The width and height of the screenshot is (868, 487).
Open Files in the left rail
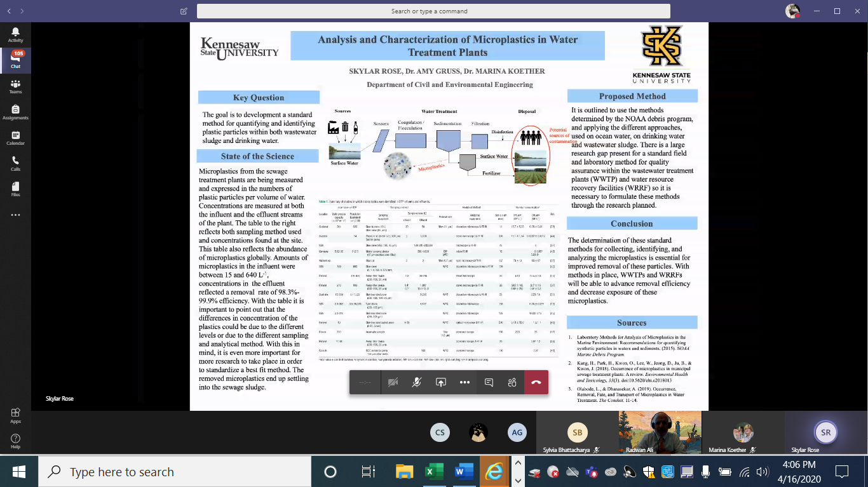[15, 189]
